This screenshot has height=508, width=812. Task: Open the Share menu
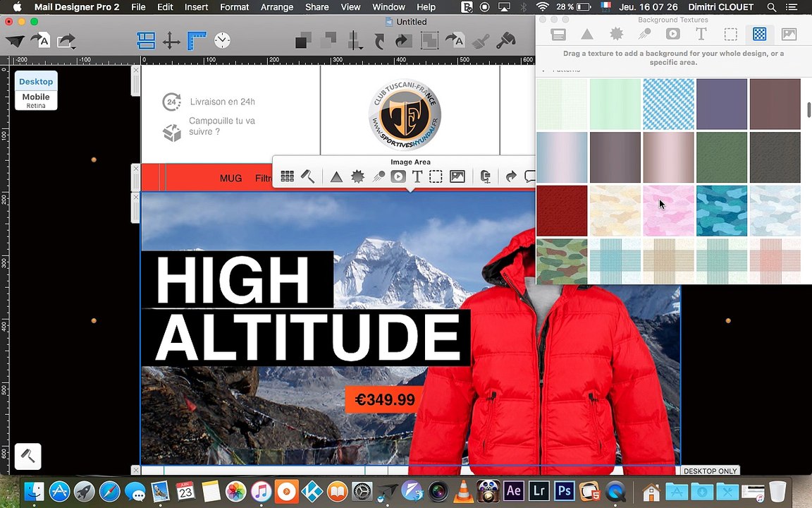pos(317,7)
